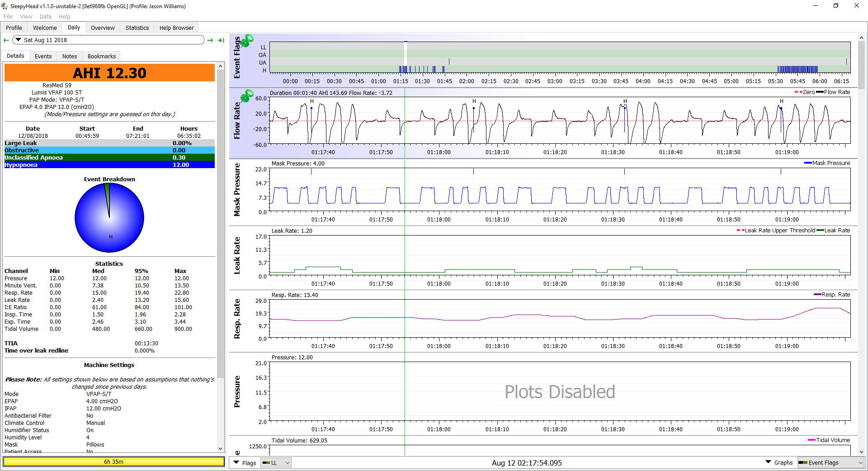Click the Resp. Rate graph title label
Viewport: 868px width, 471px height.
click(x=237, y=319)
